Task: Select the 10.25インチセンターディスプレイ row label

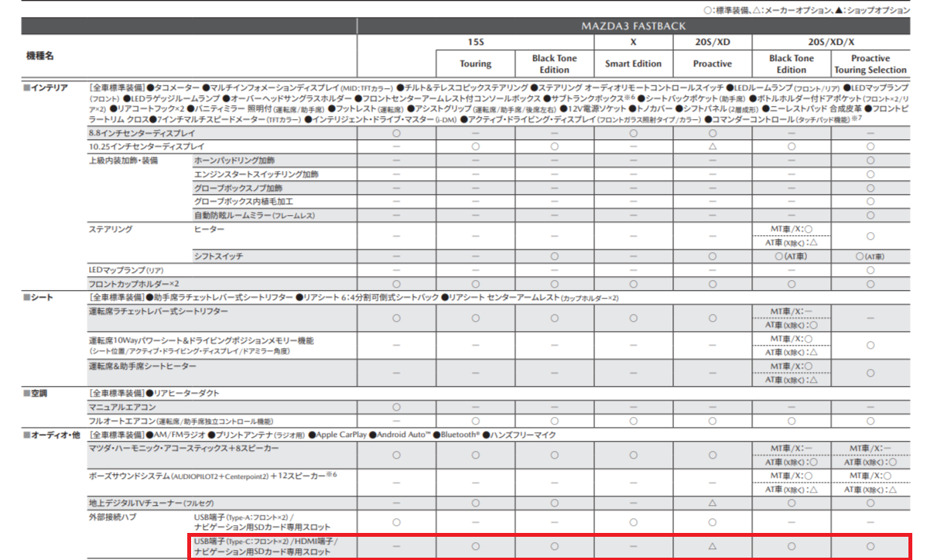Action: point(146,146)
